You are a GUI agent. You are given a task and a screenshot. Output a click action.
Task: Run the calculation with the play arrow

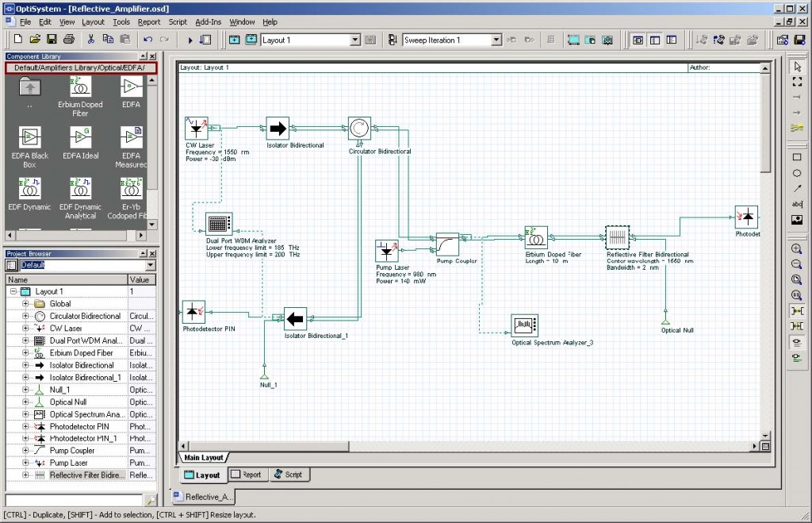[x=190, y=40]
